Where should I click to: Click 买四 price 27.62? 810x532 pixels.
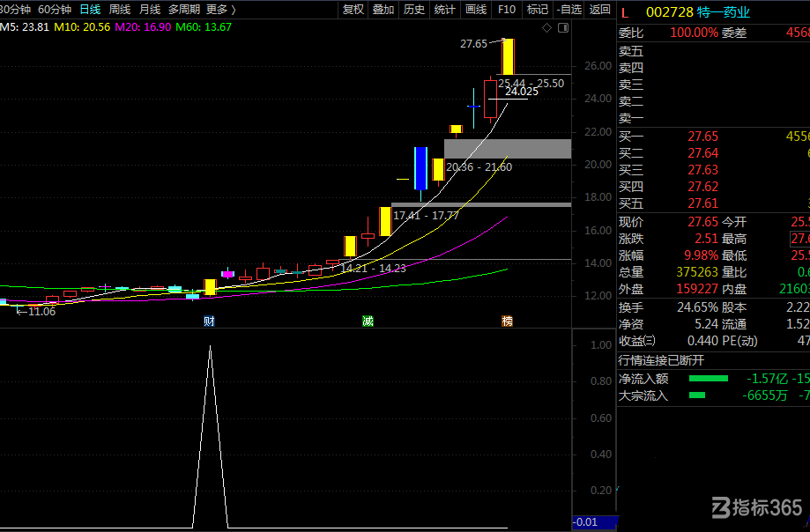click(702, 186)
